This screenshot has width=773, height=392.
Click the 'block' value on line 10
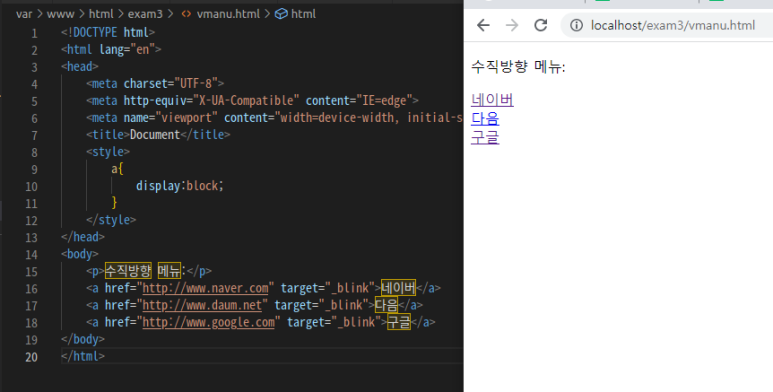coord(202,186)
